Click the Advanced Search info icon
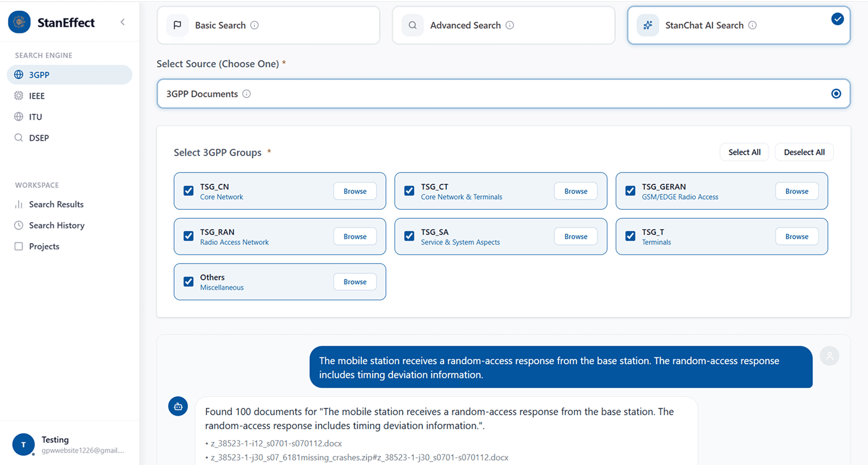Screen dimensions: 868x465 pos(509,25)
